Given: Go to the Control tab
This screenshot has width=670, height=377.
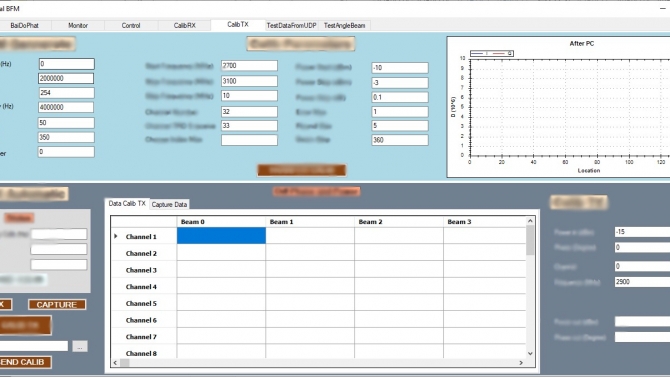Looking at the screenshot, I should (131, 26).
